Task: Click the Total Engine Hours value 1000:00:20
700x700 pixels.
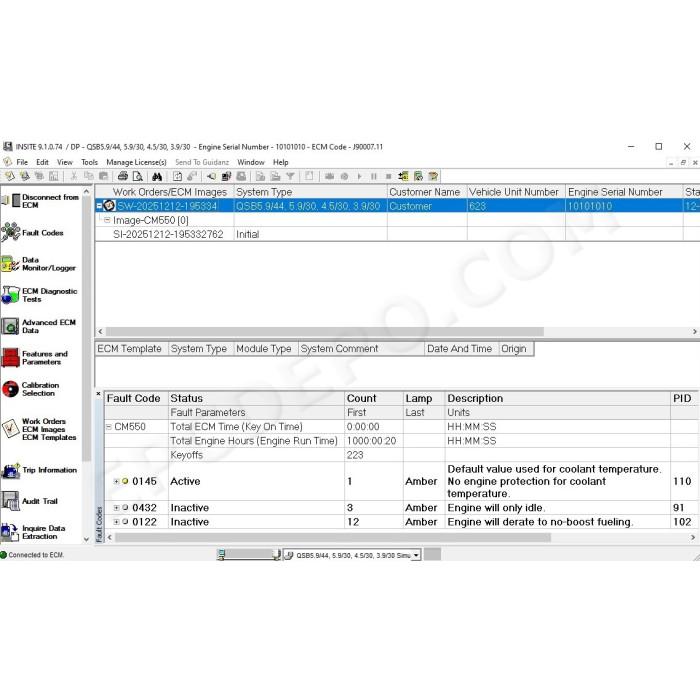Action: point(371,441)
